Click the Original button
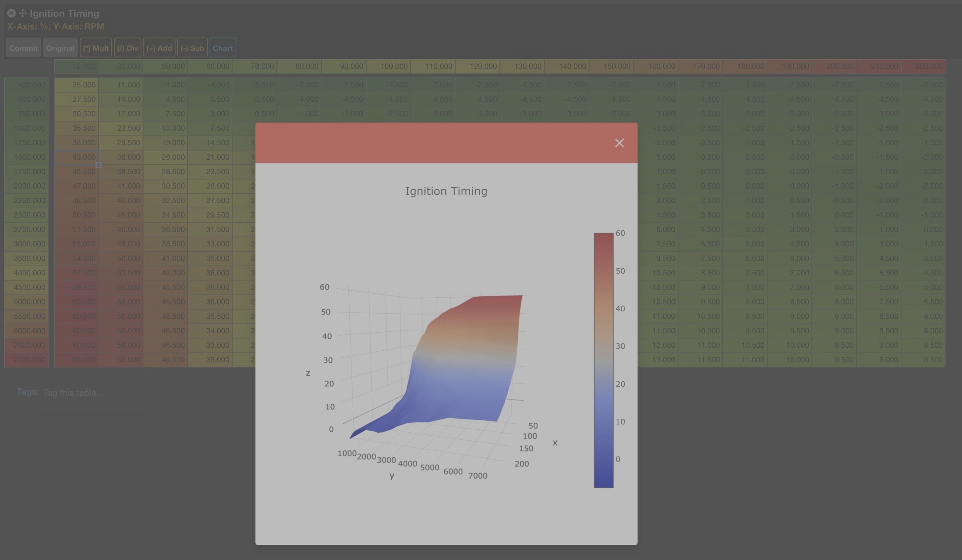This screenshot has height=560, width=962. [60, 48]
